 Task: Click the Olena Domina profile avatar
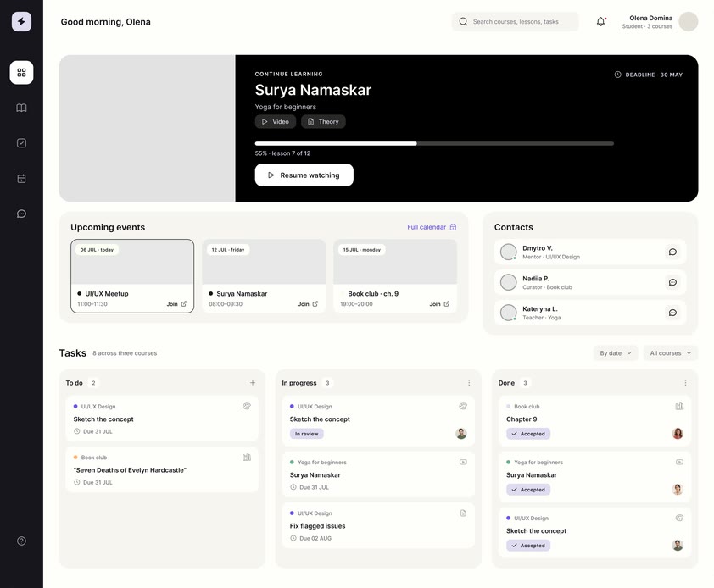pyautogui.click(x=688, y=21)
